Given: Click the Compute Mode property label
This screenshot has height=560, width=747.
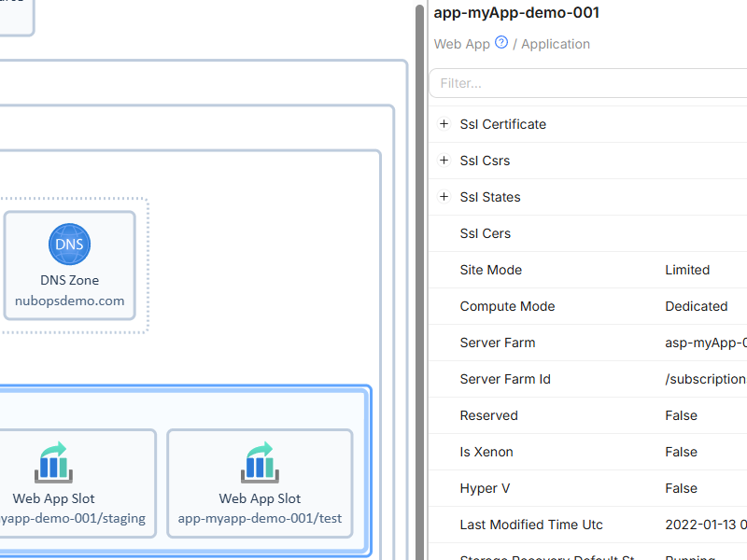Looking at the screenshot, I should (507, 306).
